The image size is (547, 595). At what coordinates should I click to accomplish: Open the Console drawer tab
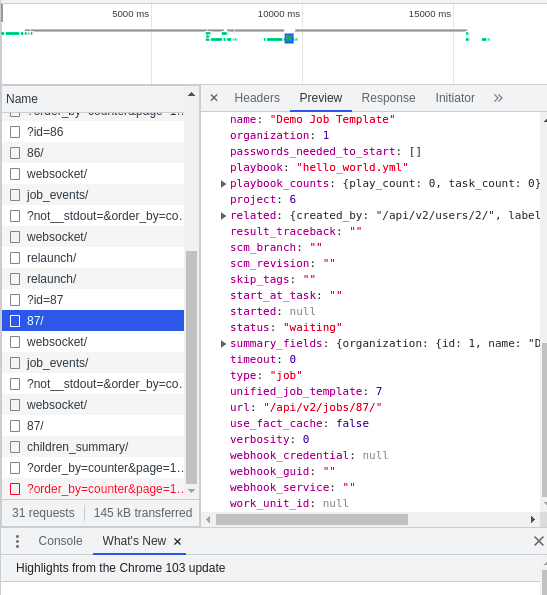click(x=60, y=541)
